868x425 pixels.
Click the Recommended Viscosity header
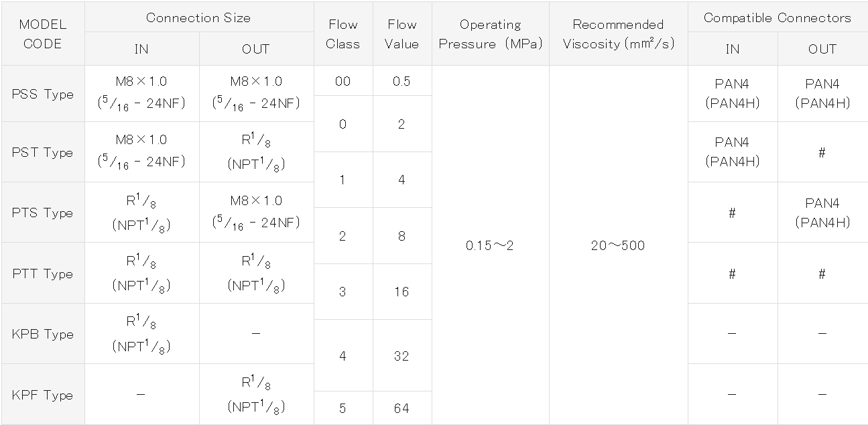pos(619,34)
